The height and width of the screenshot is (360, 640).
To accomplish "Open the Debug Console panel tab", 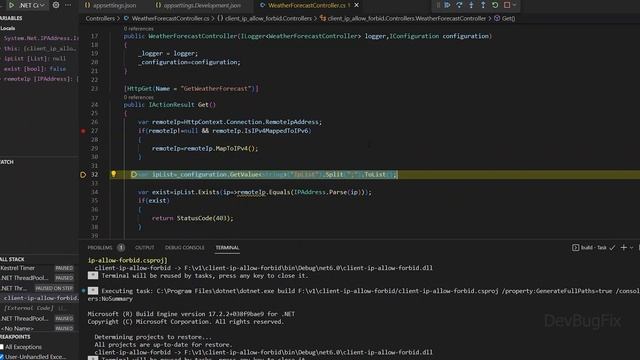I will (184, 247).
